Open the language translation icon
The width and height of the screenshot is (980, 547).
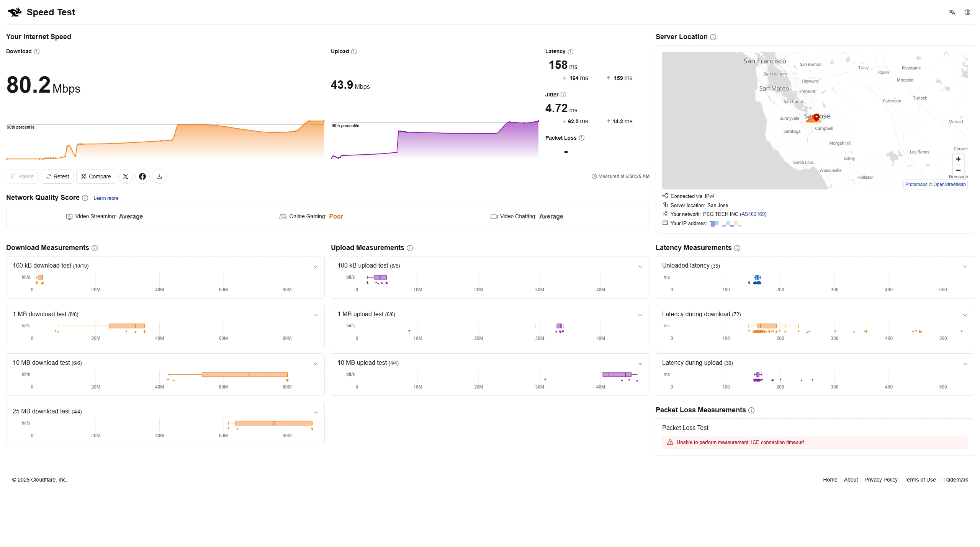point(952,12)
